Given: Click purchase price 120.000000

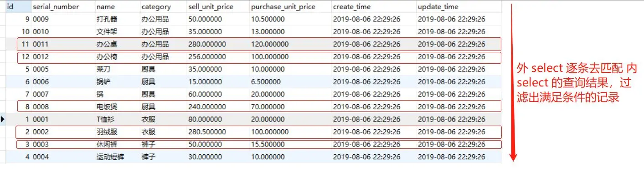Looking at the screenshot, I should [x=270, y=44].
